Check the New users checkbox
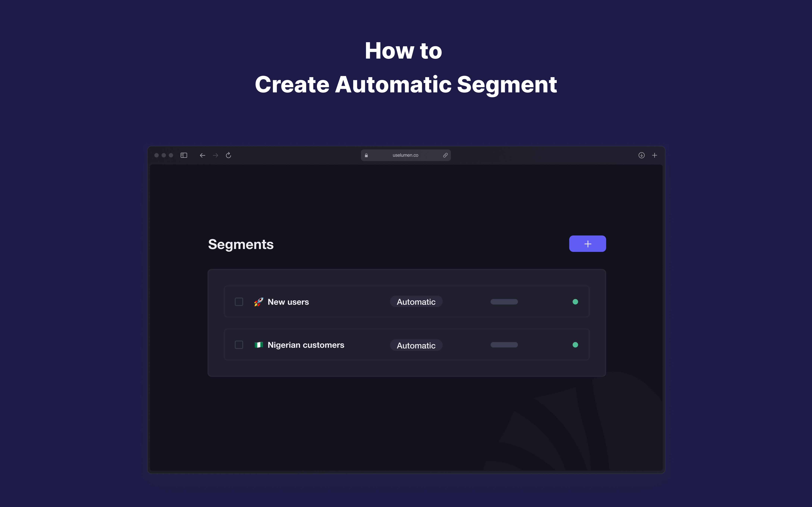Image resolution: width=812 pixels, height=507 pixels. (x=239, y=302)
